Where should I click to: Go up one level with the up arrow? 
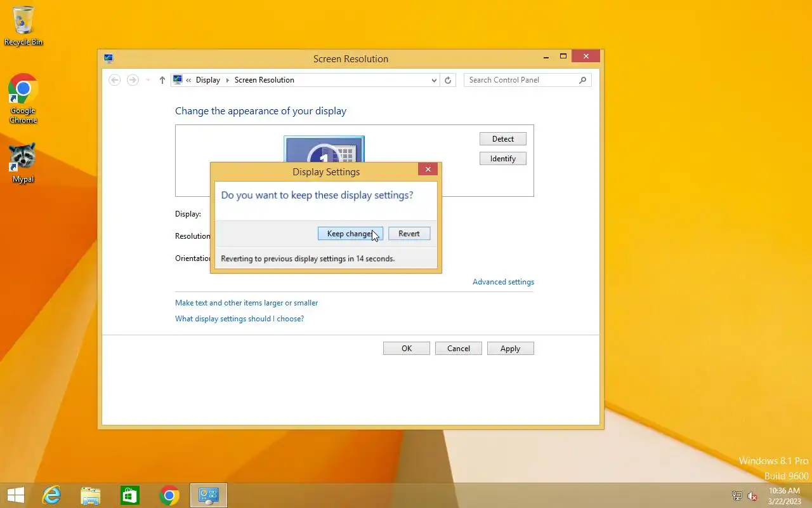tap(162, 80)
